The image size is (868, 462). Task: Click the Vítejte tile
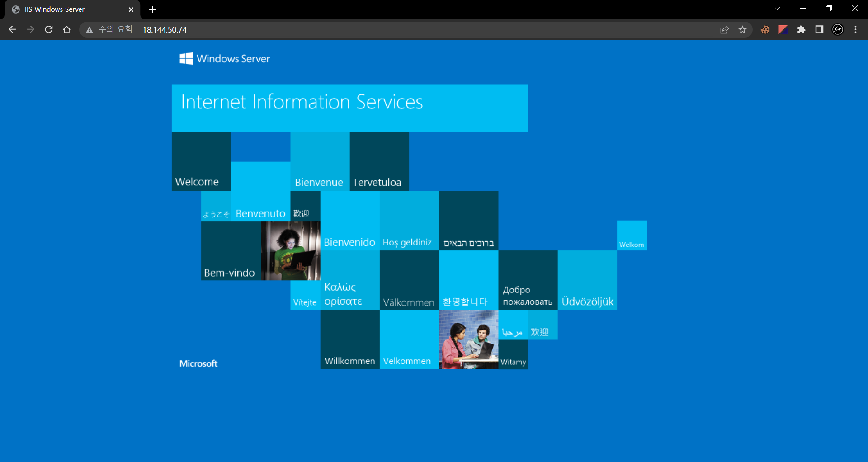click(x=305, y=295)
